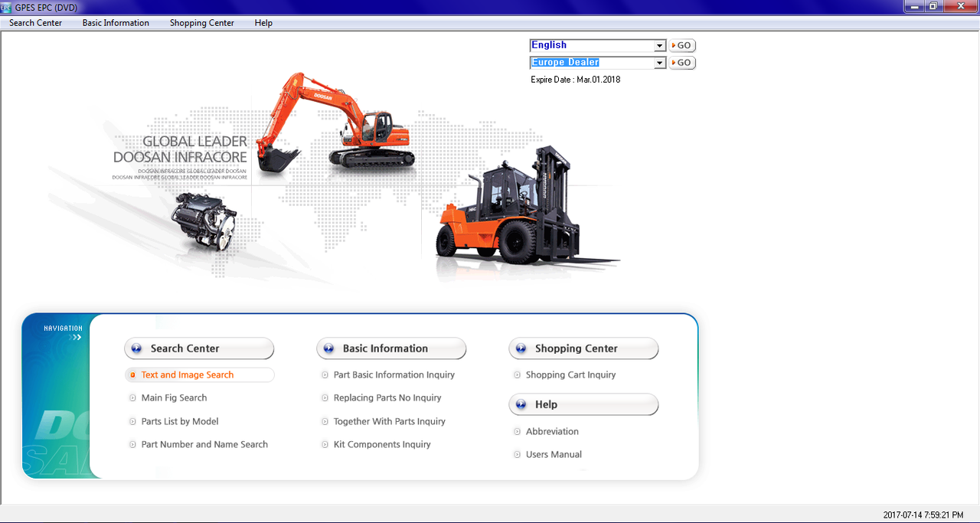This screenshot has height=523, width=980.
Task: Open Together With Parts Inquiry
Action: tap(390, 422)
